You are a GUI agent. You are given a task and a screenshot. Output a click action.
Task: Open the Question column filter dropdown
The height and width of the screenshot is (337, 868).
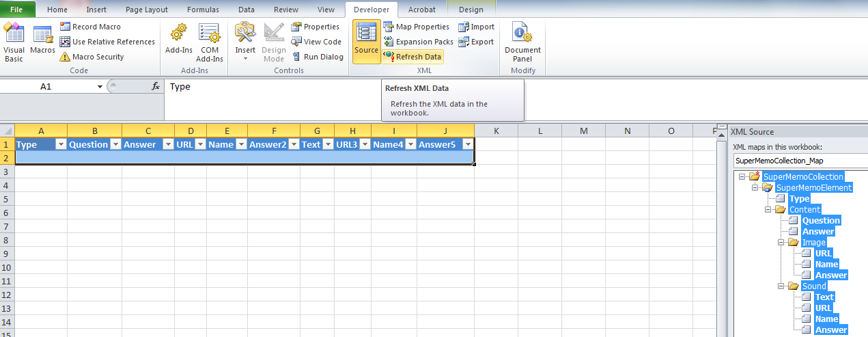115,144
